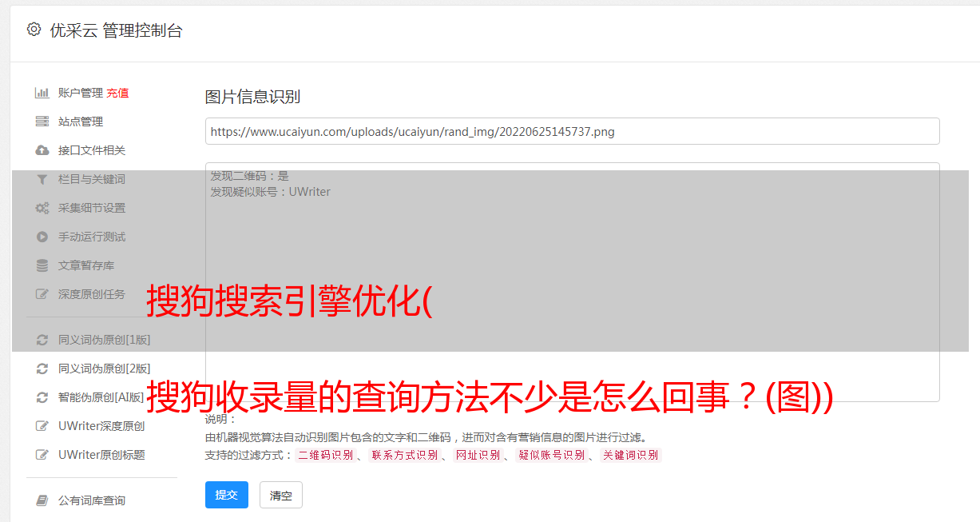
Task: Select 同义词伪原创[2版] menu entry
Action: 105,369
